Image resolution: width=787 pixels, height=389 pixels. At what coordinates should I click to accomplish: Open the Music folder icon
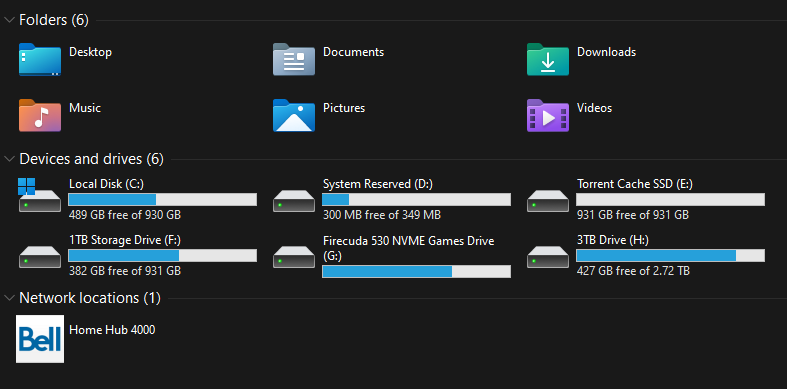40,115
